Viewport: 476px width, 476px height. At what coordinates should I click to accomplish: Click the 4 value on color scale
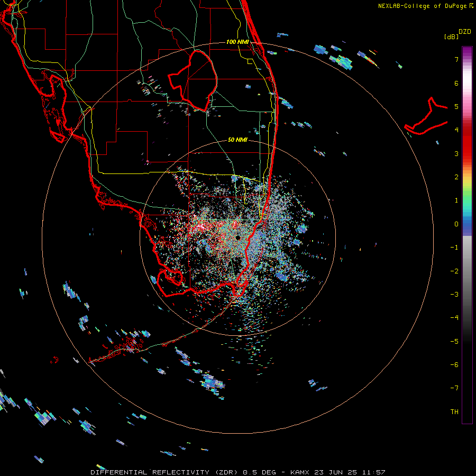456,130
